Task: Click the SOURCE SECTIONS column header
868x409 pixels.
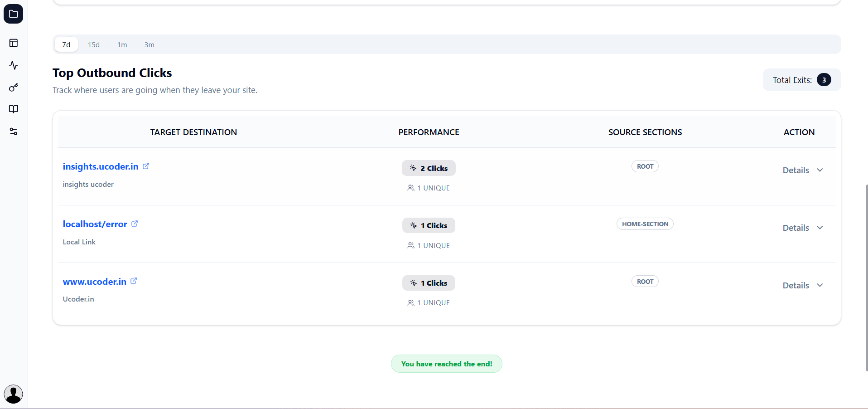Action: [645, 132]
